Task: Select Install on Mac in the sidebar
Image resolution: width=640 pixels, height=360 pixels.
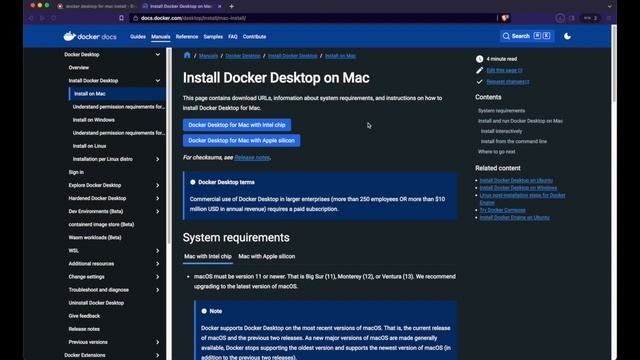Action: pos(118,93)
